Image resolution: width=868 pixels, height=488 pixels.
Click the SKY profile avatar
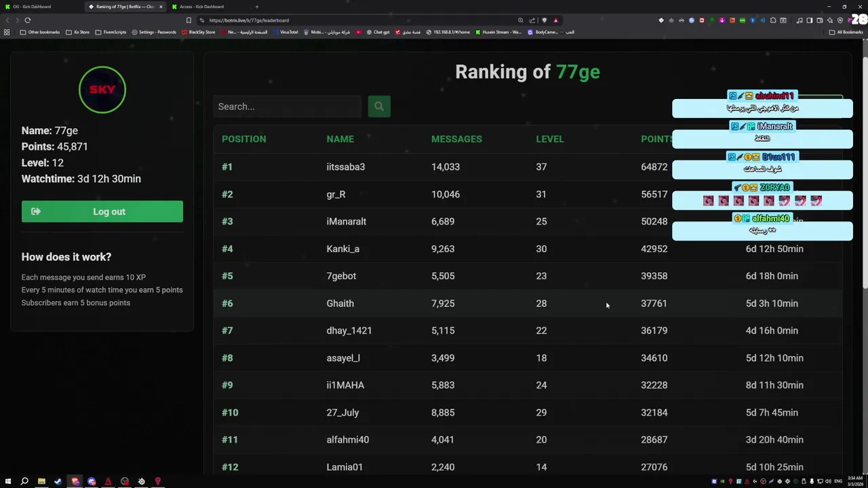[102, 89]
